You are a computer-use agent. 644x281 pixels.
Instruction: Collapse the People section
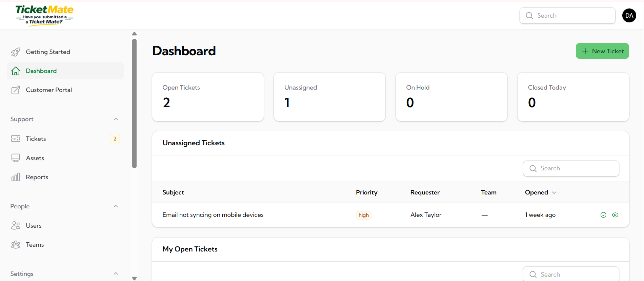[x=116, y=206]
